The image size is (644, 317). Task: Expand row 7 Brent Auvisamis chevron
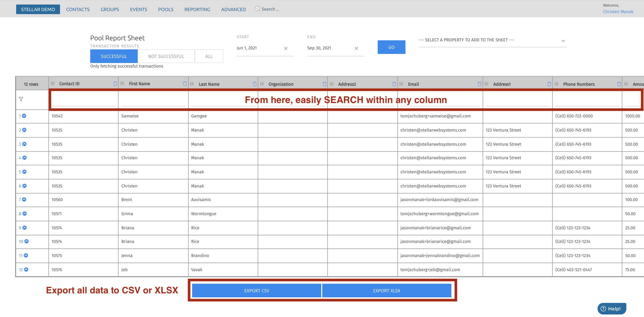24,200
